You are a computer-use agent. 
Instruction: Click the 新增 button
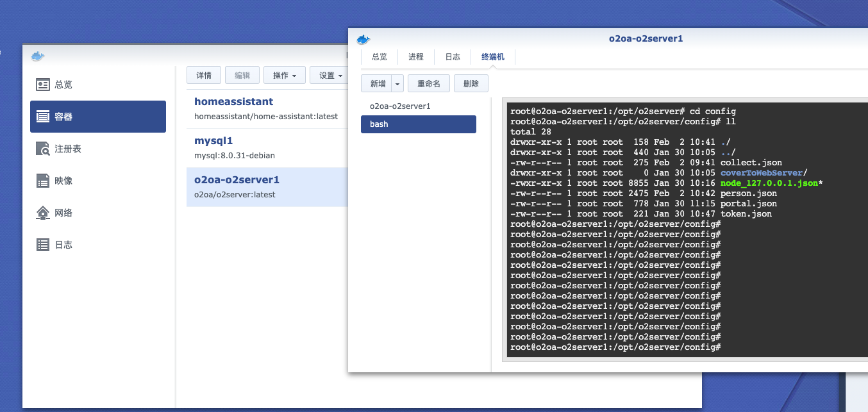(x=376, y=84)
